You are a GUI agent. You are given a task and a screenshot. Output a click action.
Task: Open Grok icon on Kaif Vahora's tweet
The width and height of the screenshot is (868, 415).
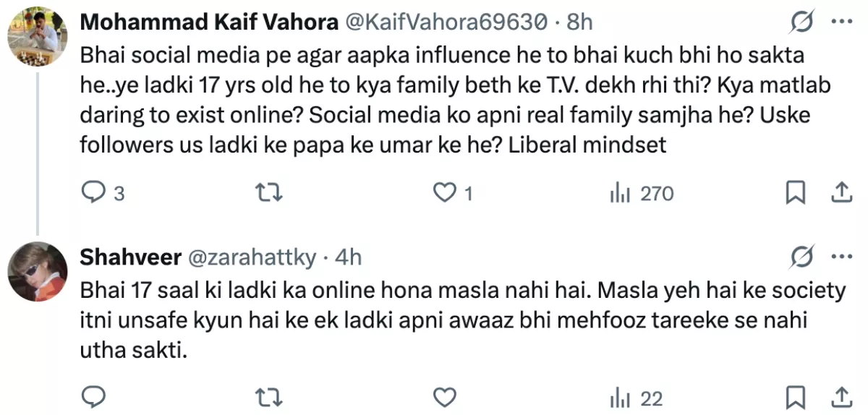801,23
